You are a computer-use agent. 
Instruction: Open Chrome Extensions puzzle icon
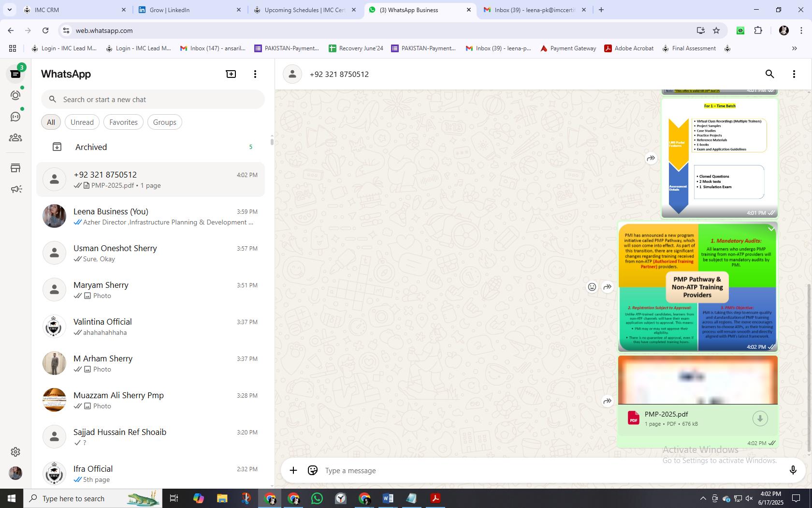point(758,30)
